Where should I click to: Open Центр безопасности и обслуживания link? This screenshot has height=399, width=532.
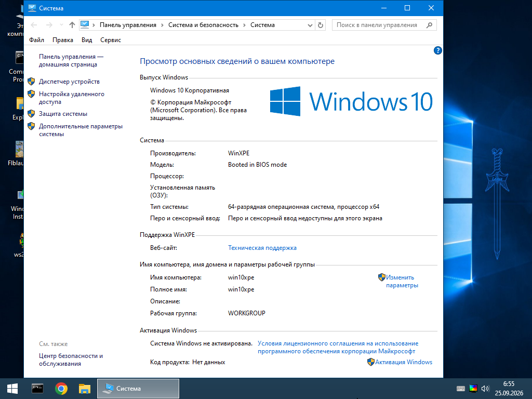point(71,360)
